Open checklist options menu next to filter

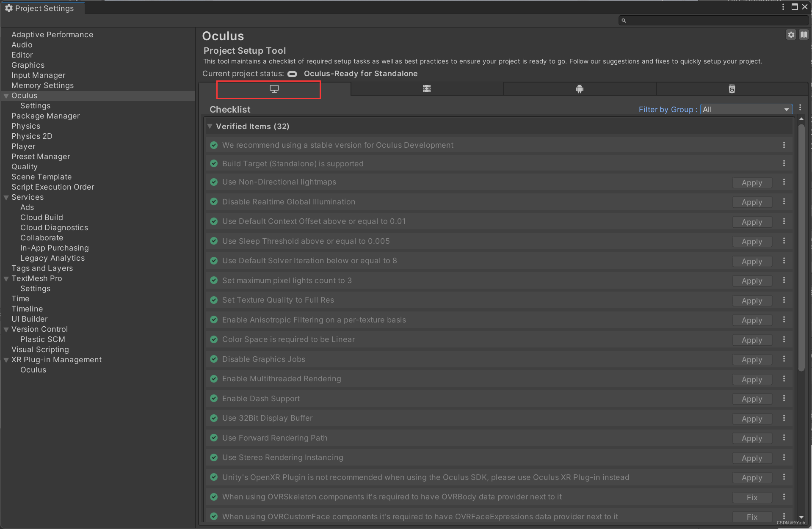[800, 107]
